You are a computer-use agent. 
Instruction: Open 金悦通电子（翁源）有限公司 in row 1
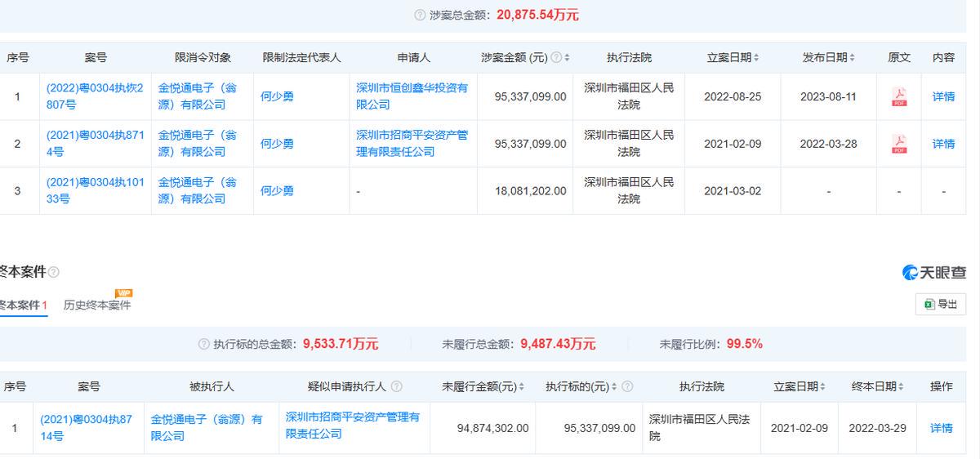[197, 96]
